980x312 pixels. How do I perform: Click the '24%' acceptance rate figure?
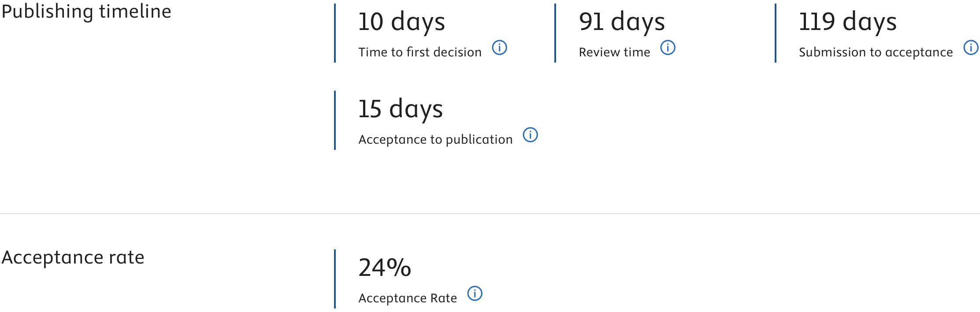385,267
